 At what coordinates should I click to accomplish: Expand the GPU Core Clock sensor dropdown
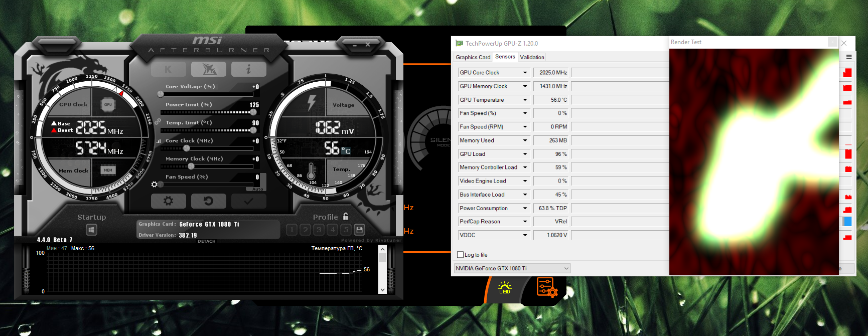525,73
